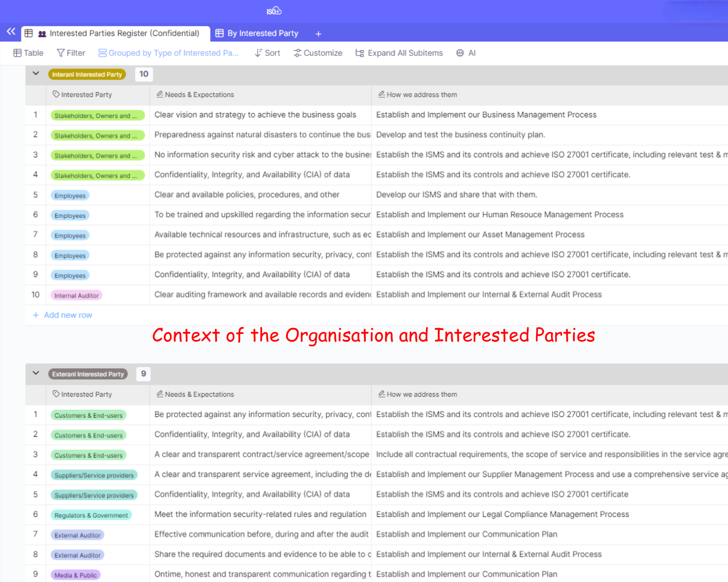Open Sort settings
Viewport: 728px width, 582px height.
[x=267, y=53]
